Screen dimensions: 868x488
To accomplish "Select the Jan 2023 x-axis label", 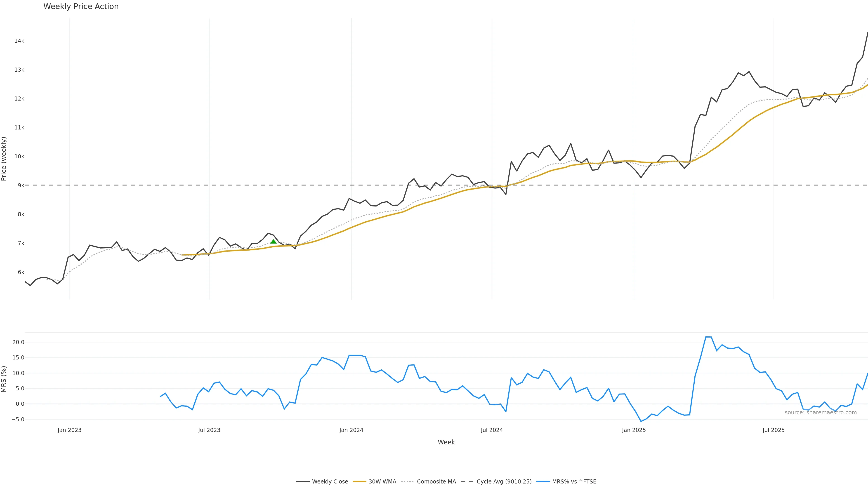I will point(69,430).
